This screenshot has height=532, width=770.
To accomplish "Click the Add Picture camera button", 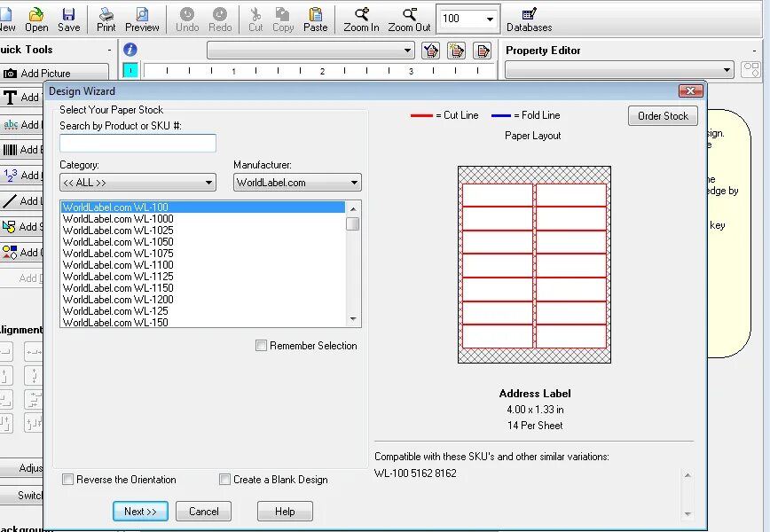I will (54, 73).
